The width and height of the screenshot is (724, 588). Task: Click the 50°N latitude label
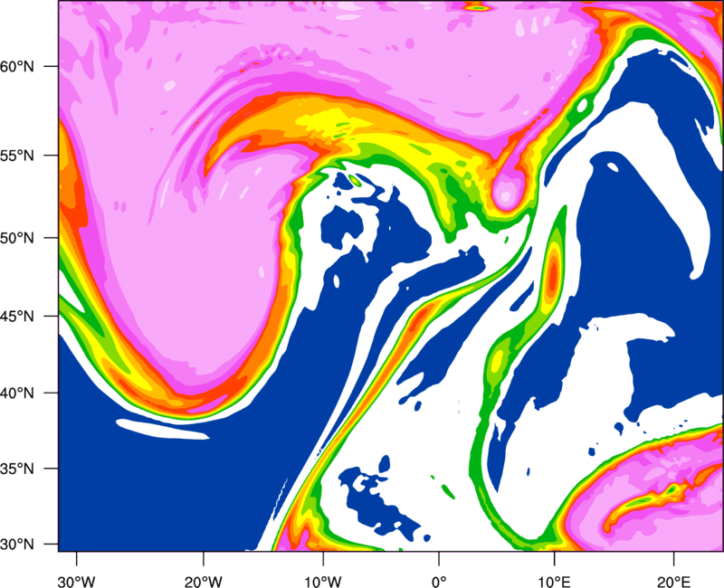tap(17, 238)
